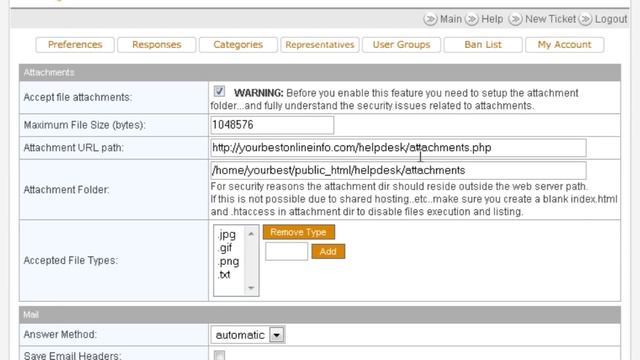640x360 pixels.
Task: Click the arrow icon beside New Ticket
Action: (516, 19)
